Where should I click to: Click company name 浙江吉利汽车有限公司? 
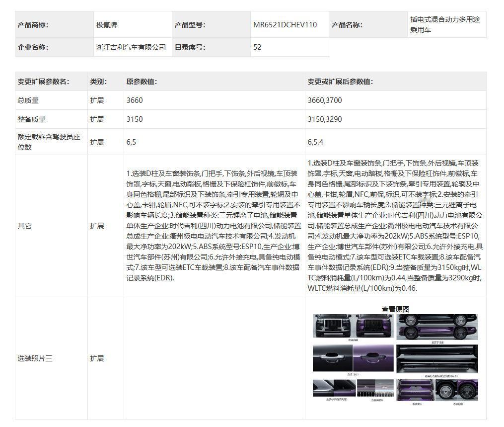tap(131, 47)
